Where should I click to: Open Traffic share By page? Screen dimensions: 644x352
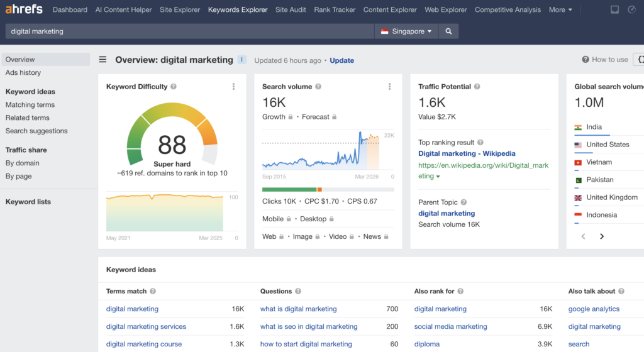pos(18,176)
